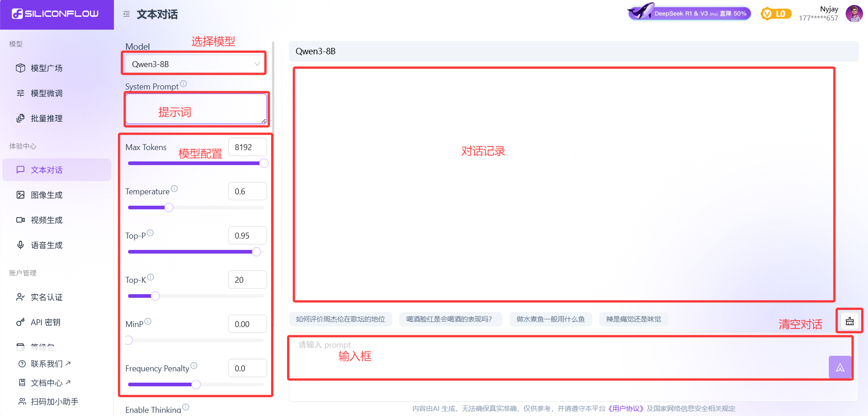868x416 pixels.
Task: Click suggestion 做水煮鱼一般用什么鱼
Action: click(x=550, y=319)
